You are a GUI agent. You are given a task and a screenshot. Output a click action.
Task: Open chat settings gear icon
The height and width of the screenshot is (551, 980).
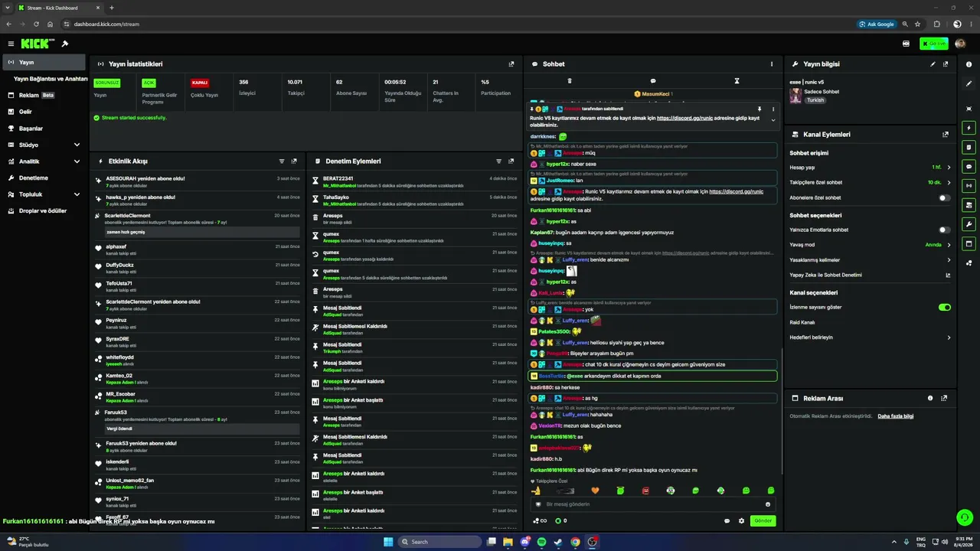(x=741, y=521)
